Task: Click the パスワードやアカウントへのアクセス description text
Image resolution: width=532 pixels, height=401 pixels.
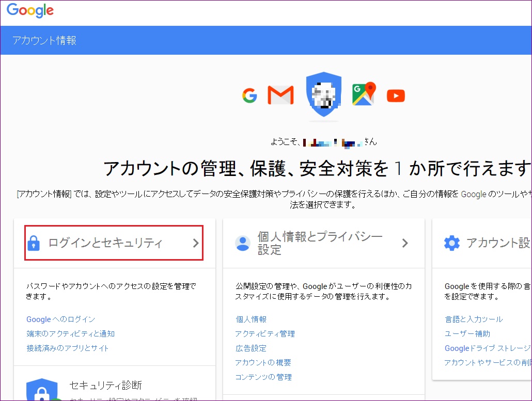Action: click(111, 291)
